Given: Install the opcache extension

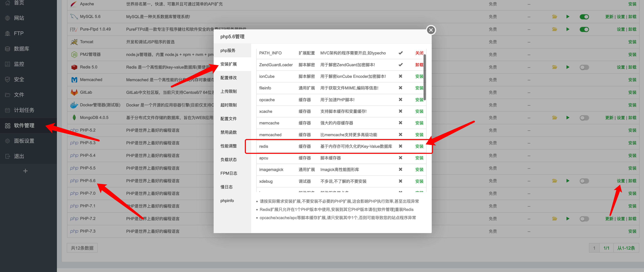Looking at the screenshot, I should [x=419, y=100].
